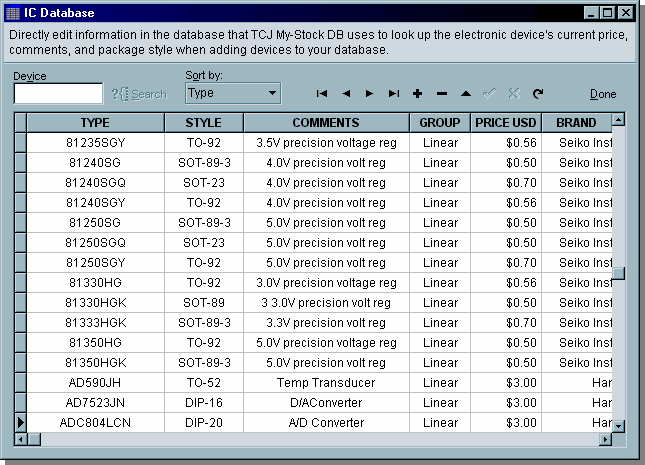The width and height of the screenshot is (645, 465).
Task: Click the search question mark icon
Action: (x=119, y=94)
